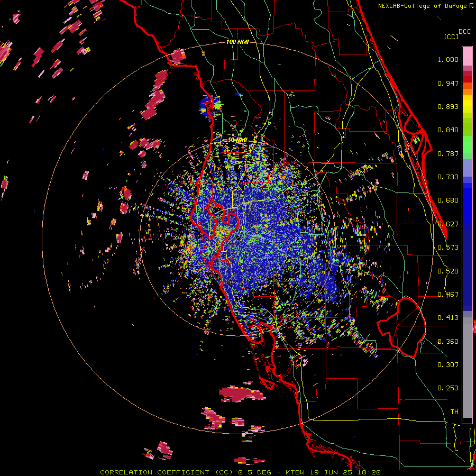Viewport: 476px width, 476px height.
Task: Select the 0.787 scale value
Action: (x=448, y=153)
